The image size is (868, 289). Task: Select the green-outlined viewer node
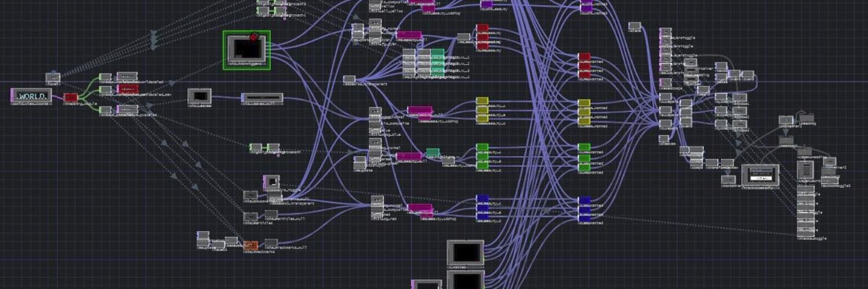[x=247, y=50]
